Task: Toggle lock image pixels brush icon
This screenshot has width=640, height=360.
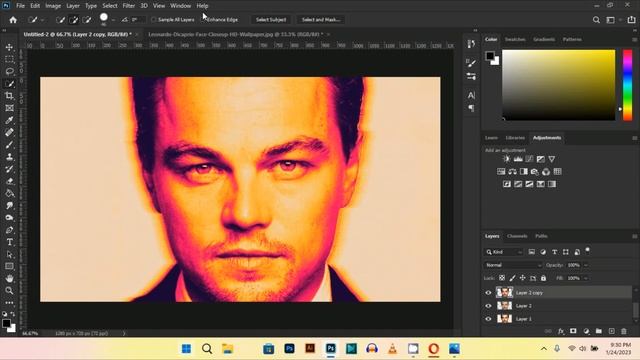Action: coord(512,278)
